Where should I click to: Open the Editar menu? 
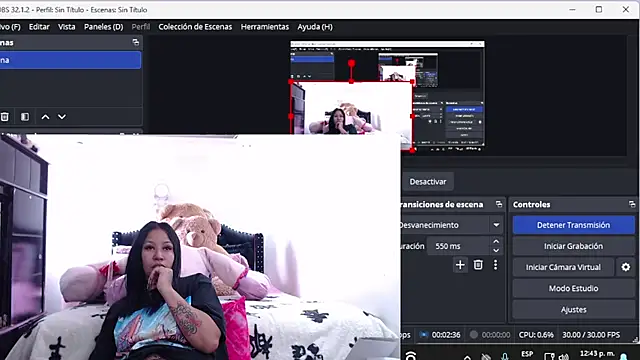click(39, 27)
